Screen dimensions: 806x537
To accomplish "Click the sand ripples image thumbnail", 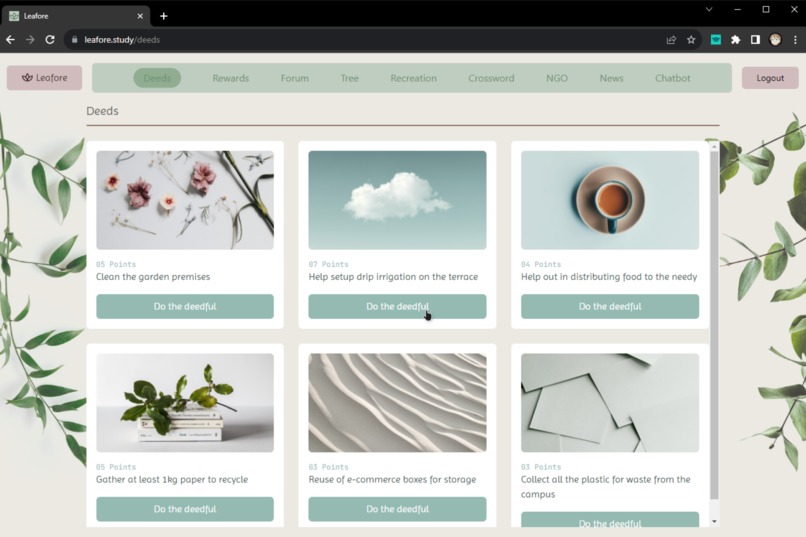I will pos(397,402).
